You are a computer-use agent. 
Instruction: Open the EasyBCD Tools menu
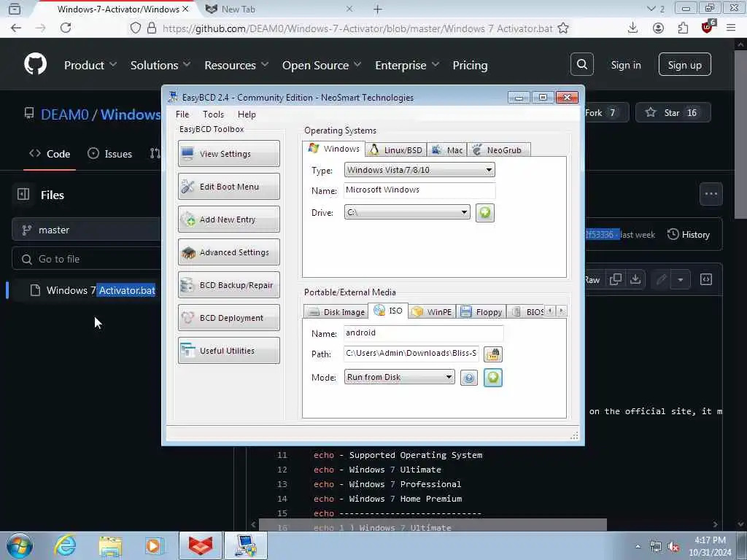coord(213,114)
